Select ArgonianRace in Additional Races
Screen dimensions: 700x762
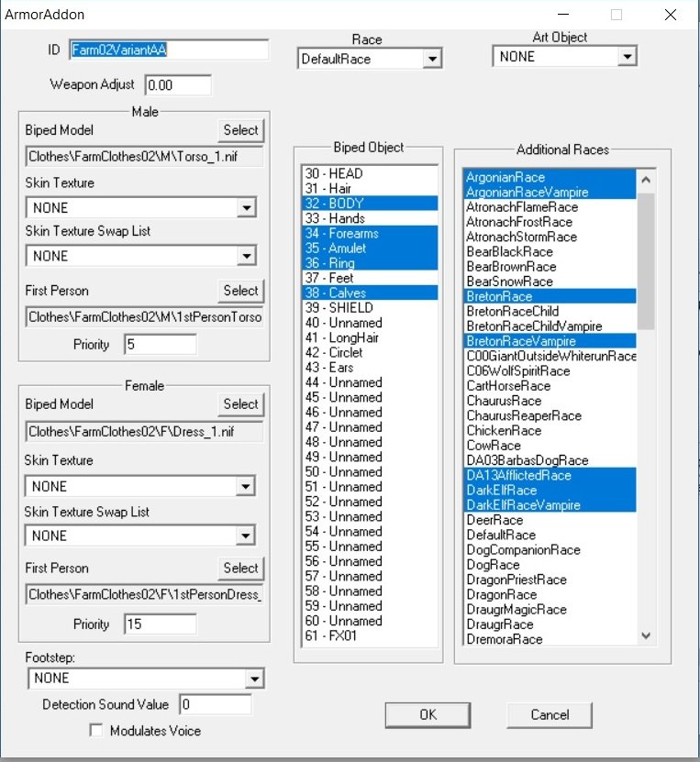(x=550, y=177)
